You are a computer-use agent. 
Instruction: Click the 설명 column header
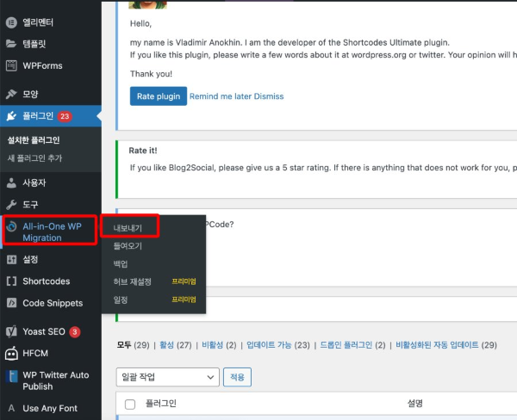pos(414,404)
